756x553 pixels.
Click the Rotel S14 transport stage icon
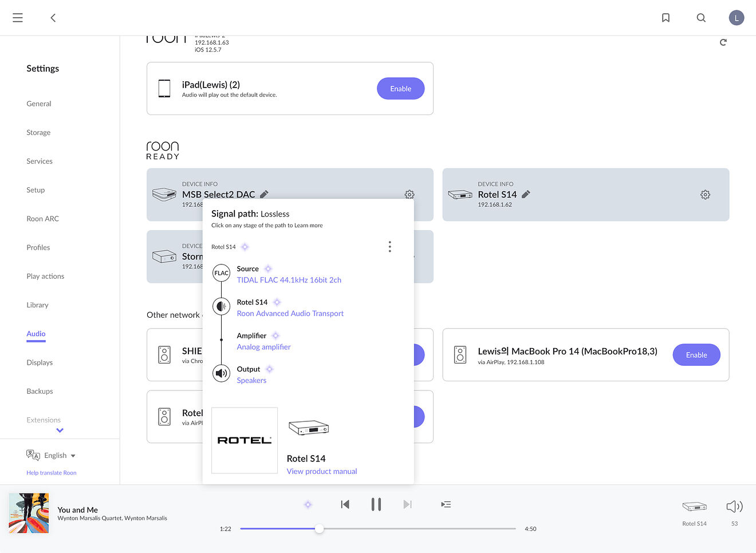(222, 306)
